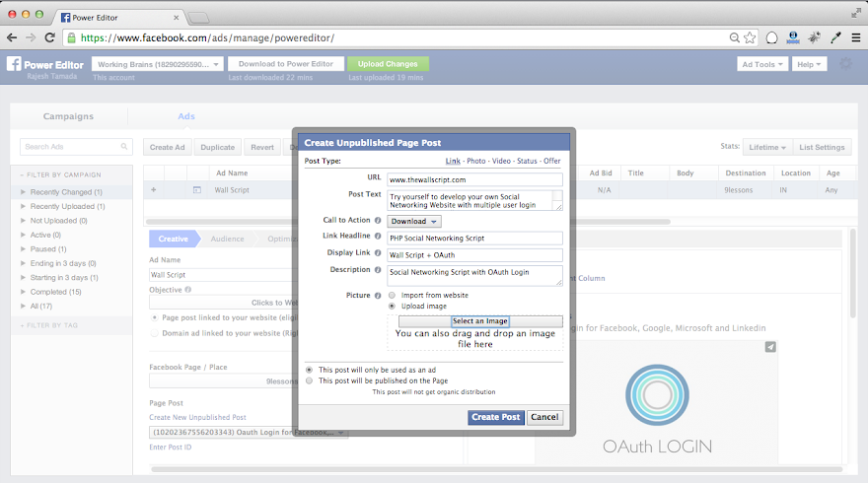Open the Ad Tools dropdown
The width and height of the screenshot is (868, 483).
pos(762,64)
